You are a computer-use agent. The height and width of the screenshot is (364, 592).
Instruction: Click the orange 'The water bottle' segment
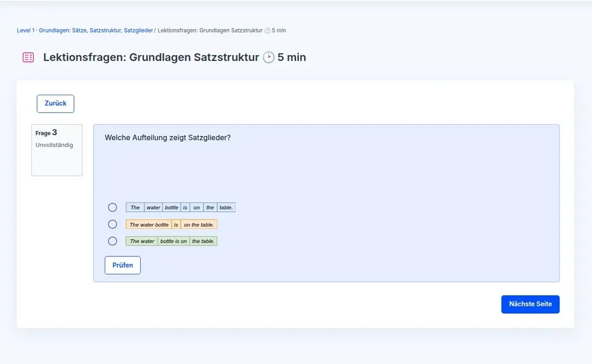point(149,225)
